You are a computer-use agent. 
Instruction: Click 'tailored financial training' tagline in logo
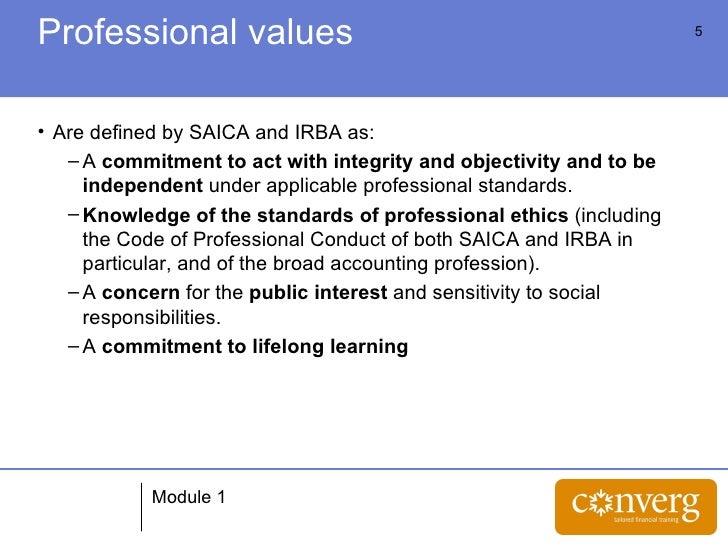pos(646,520)
